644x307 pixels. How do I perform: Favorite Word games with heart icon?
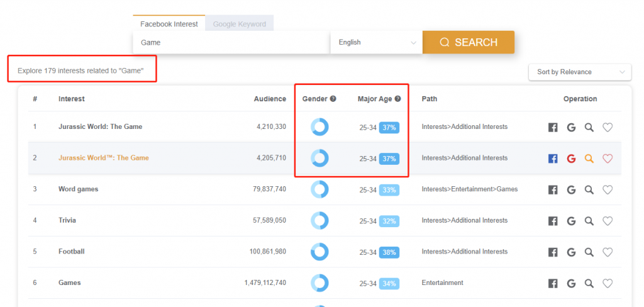608,190
